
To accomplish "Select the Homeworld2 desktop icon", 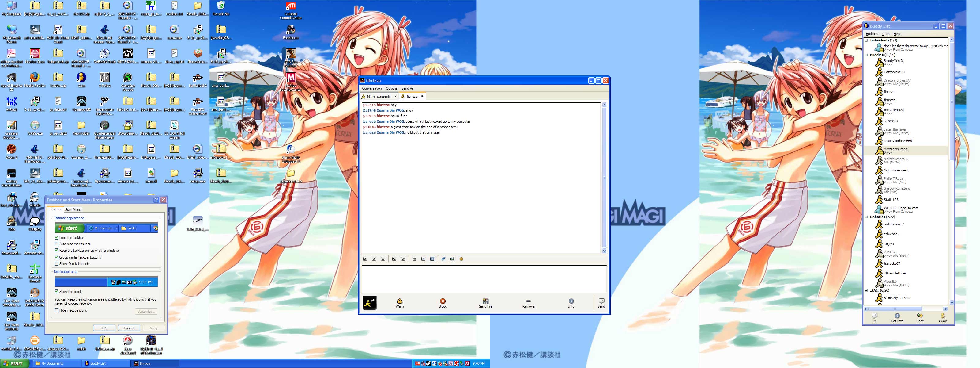I will point(81,104).
